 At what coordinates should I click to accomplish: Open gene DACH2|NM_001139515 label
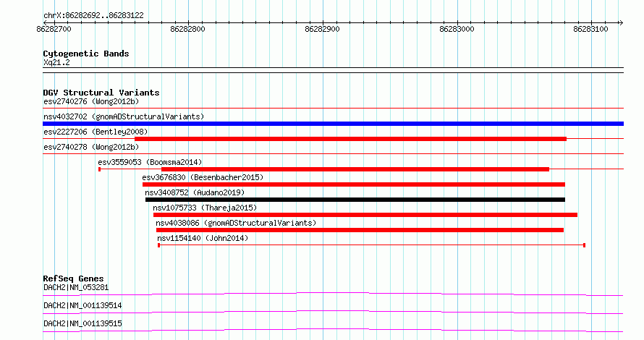(x=82, y=323)
